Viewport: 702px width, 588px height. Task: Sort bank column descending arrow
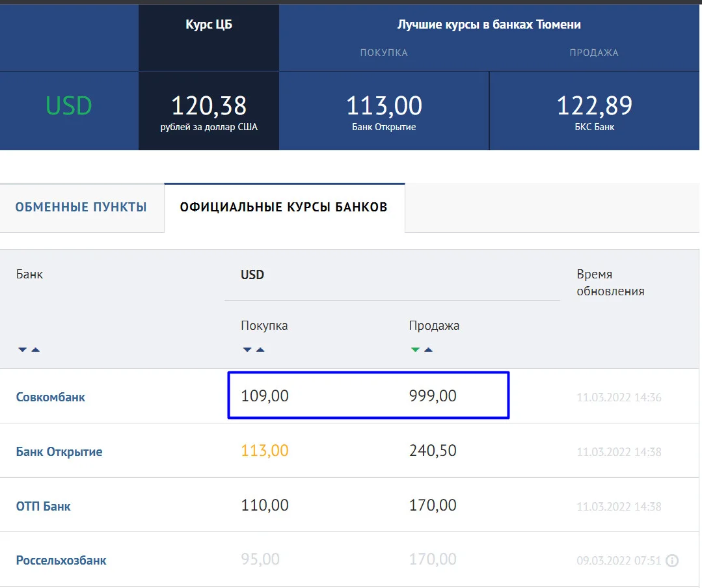pos(22,349)
